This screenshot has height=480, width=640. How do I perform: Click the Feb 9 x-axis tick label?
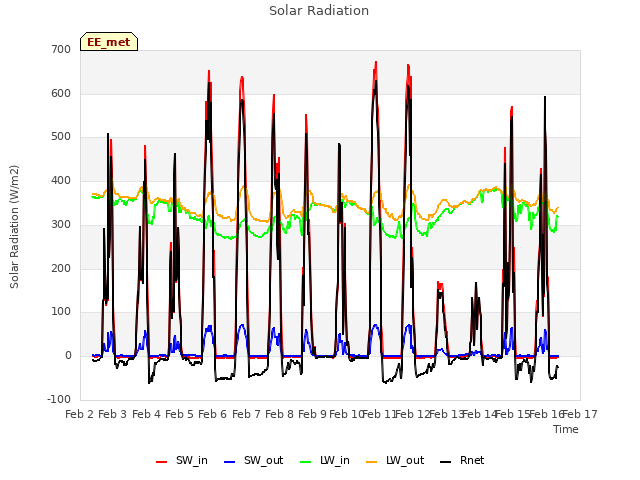[313, 414]
